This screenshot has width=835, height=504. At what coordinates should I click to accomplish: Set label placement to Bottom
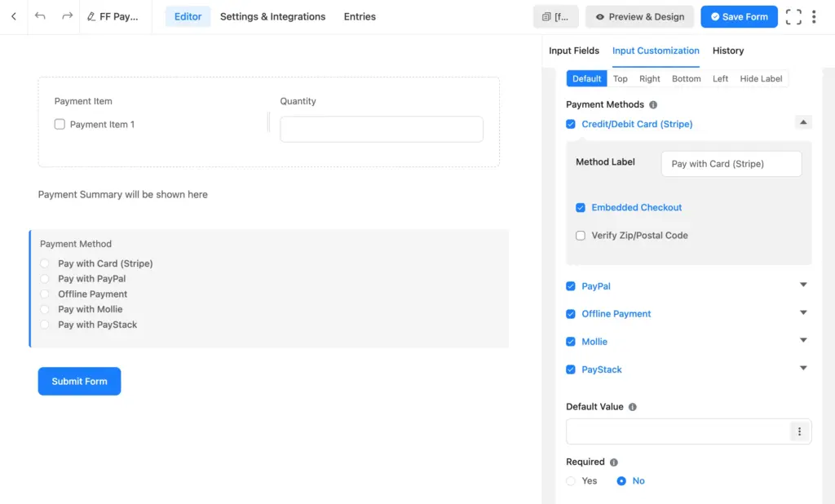(686, 79)
